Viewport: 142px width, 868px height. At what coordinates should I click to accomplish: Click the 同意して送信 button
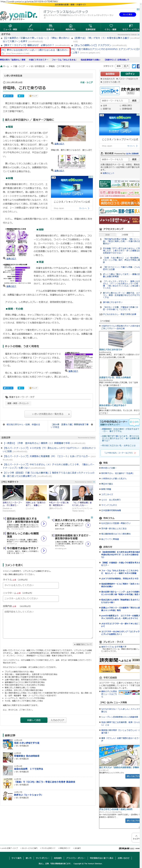(34, 720)
